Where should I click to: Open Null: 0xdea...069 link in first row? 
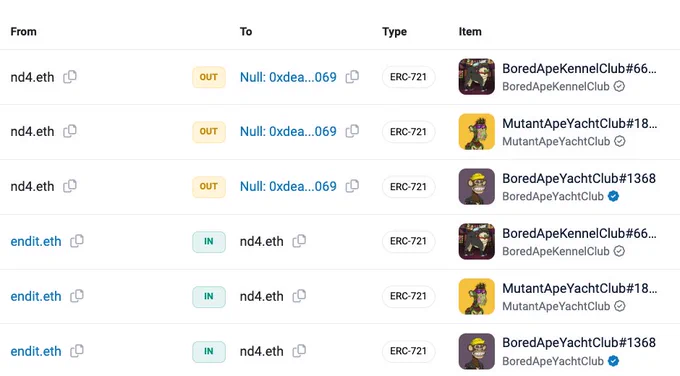point(288,77)
